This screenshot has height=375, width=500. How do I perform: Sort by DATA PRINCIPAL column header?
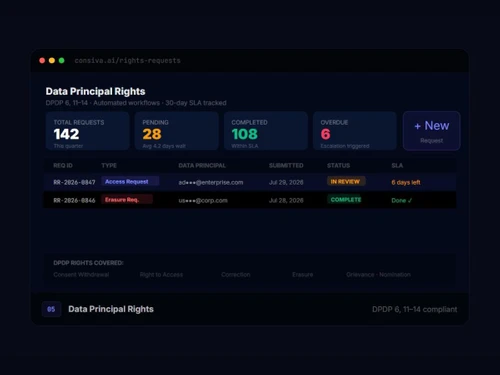pos(202,166)
